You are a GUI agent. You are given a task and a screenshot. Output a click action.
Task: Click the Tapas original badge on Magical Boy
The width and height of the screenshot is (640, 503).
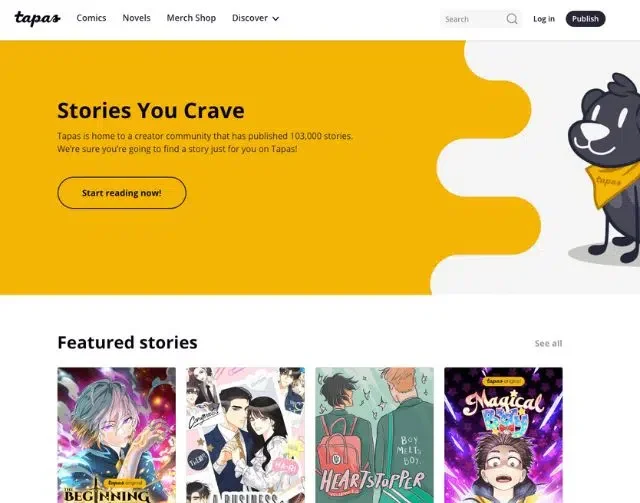point(504,381)
